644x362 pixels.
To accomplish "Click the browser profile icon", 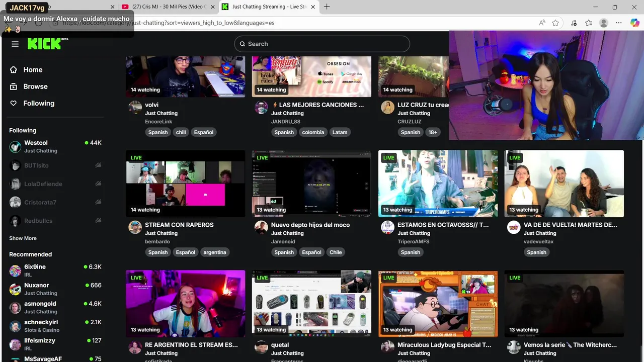I will click(604, 23).
